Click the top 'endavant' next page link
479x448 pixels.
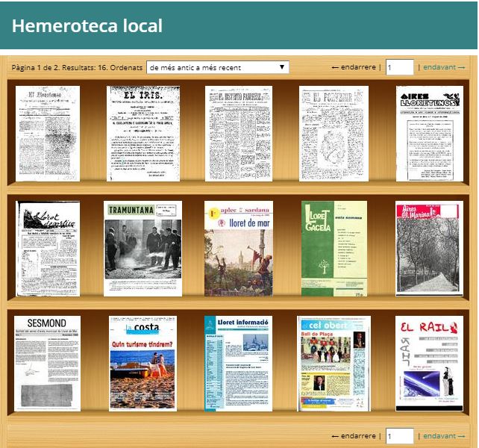pyautogui.click(x=444, y=67)
